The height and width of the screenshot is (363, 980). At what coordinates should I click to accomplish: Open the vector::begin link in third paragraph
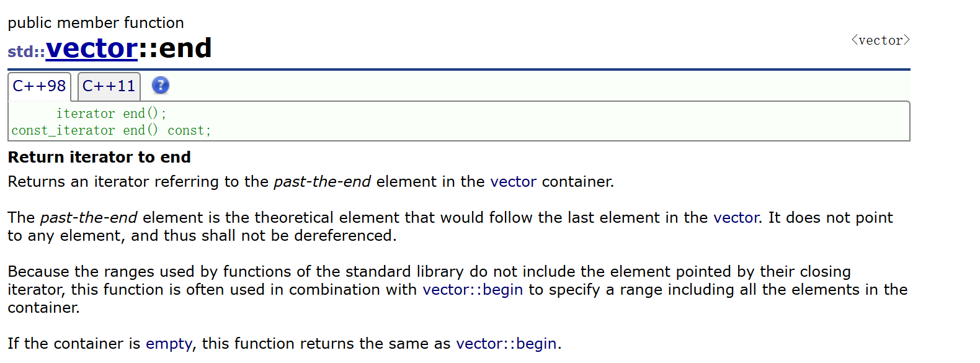click(471, 289)
